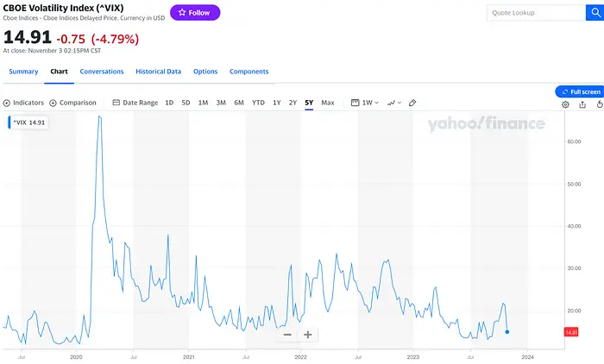
Task: Zoom out the chart with minus
Action: click(x=287, y=335)
